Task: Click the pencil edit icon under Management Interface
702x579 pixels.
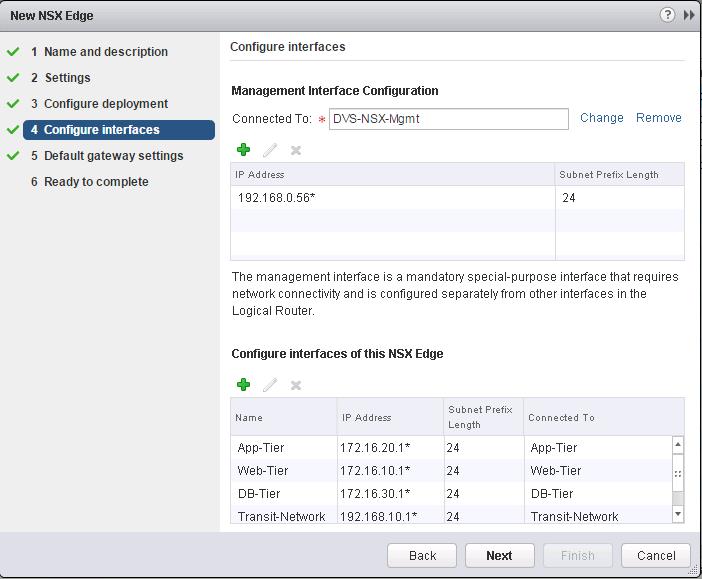Action: pyautogui.click(x=270, y=150)
